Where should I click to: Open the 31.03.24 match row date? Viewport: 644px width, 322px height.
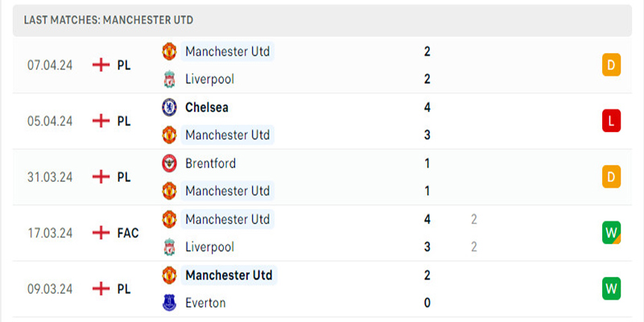(50, 177)
